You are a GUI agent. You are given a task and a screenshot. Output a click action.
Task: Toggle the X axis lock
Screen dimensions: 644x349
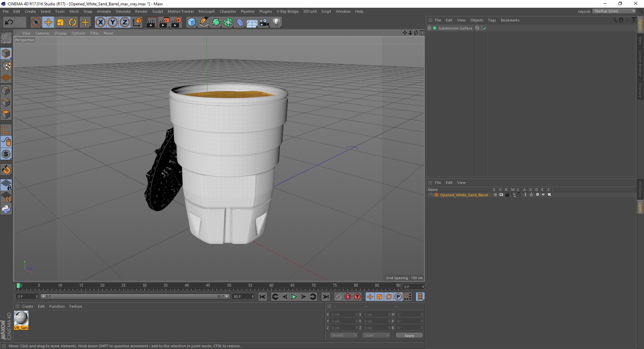tap(100, 22)
